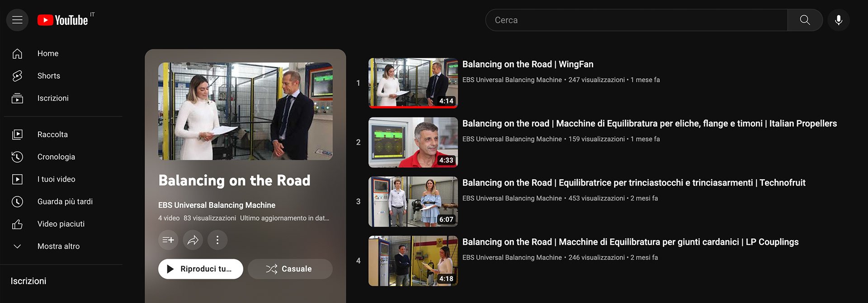Click the Video piaciuti thumbs-up icon
The image size is (868, 303).
coord(17,224)
